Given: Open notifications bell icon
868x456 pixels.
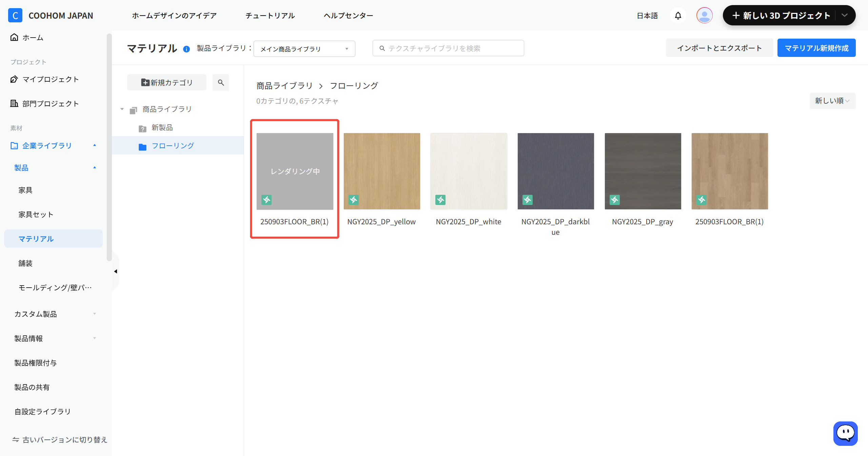Looking at the screenshot, I should pyautogui.click(x=678, y=16).
